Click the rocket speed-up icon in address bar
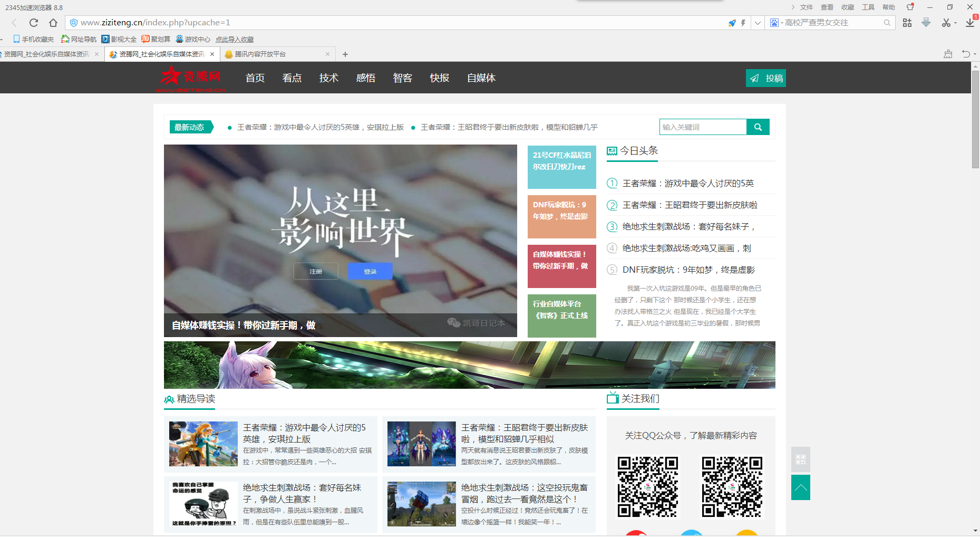980x537 pixels. [732, 23]
